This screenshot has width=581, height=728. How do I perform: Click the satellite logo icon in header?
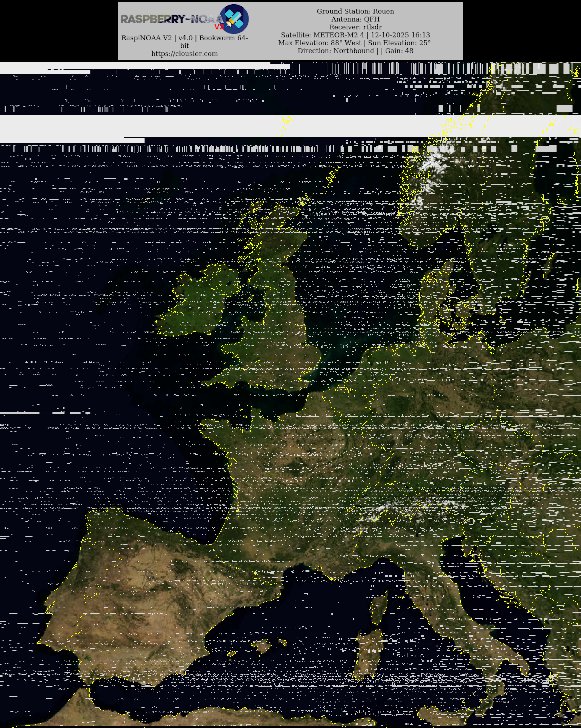coord(234,19)
